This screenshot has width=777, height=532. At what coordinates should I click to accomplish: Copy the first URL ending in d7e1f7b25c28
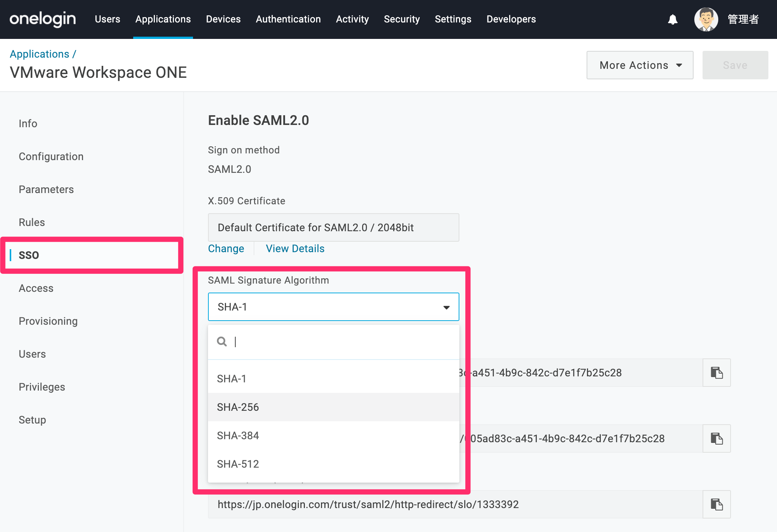(x=716, y=373)
